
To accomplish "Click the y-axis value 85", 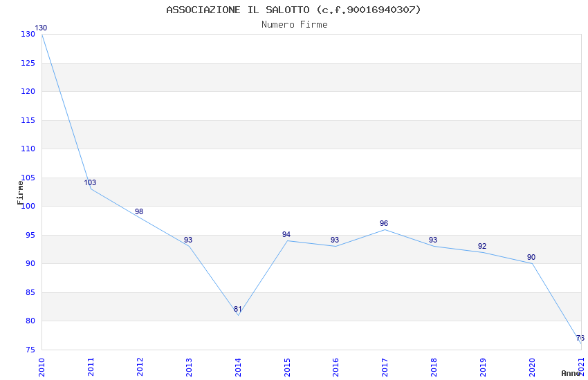I will coord(30,292).
